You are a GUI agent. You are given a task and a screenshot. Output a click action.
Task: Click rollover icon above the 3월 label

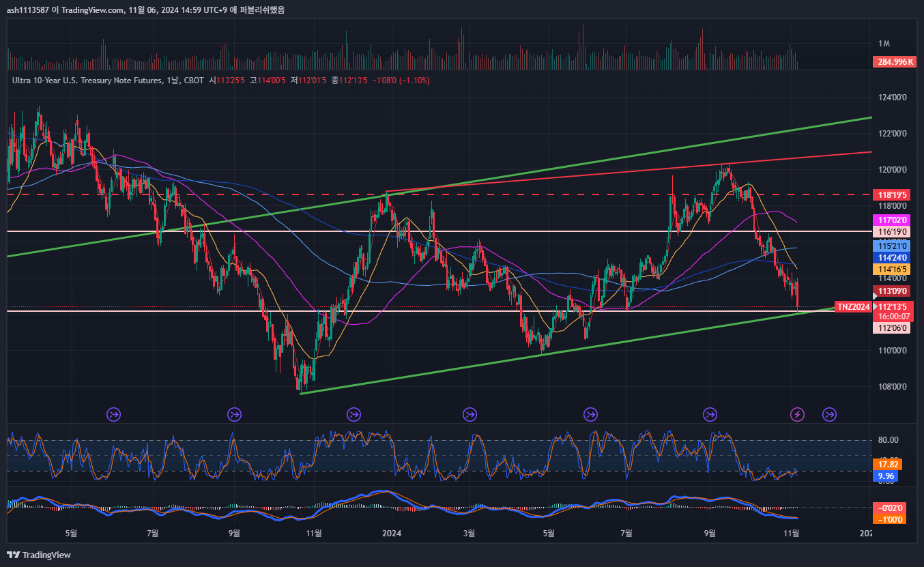tap(470, 414)
